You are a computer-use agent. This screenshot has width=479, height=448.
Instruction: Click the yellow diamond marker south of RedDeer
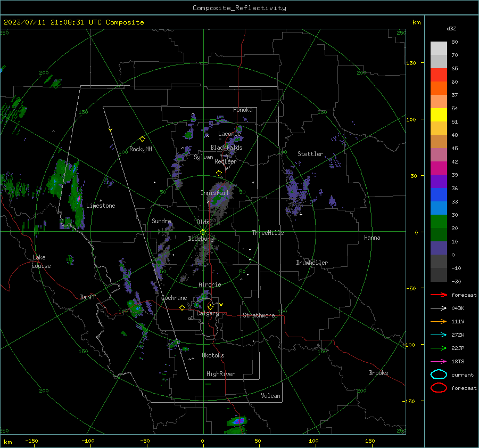[x=219, y=173]
